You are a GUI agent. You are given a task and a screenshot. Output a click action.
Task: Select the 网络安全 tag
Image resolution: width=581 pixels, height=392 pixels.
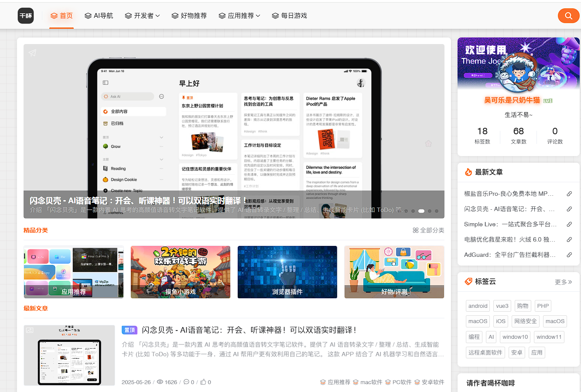[x=526, y=321]
